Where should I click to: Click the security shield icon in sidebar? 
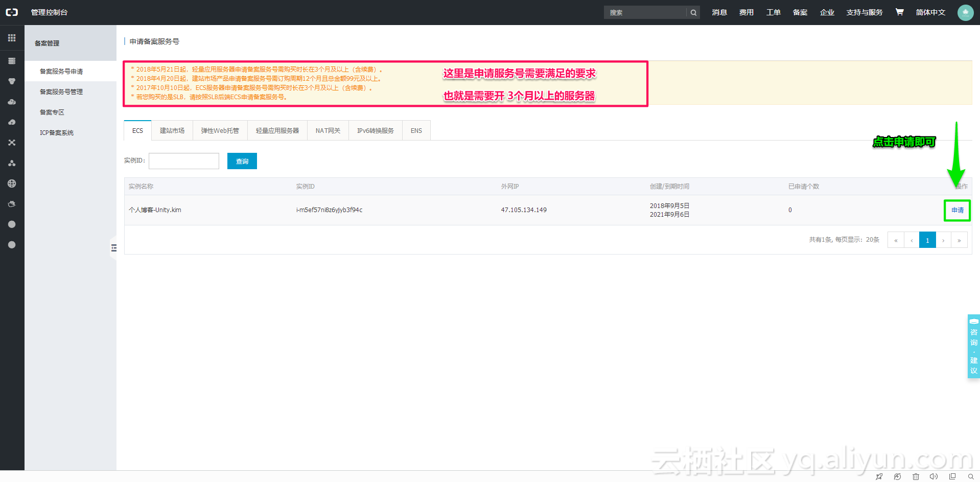tap(12, 81)
